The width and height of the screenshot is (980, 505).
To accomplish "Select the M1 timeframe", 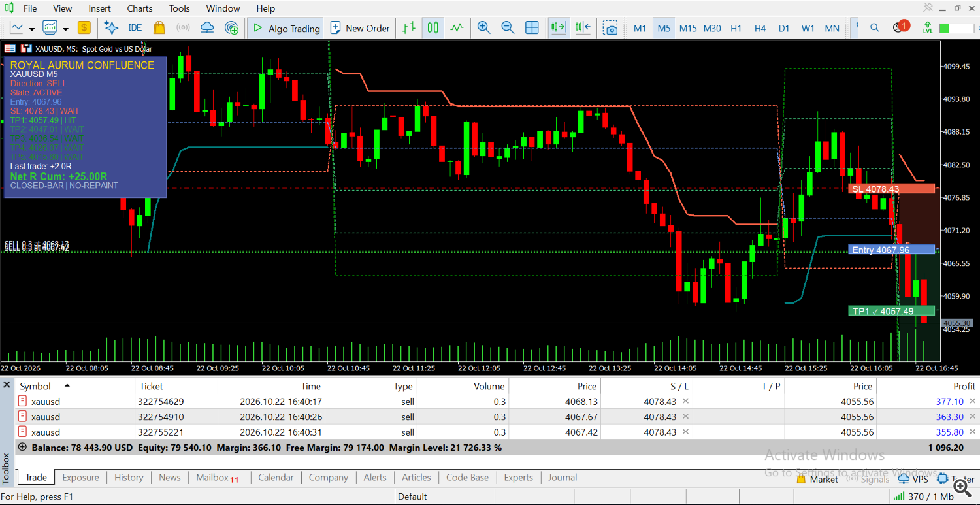I will [640, 28].
